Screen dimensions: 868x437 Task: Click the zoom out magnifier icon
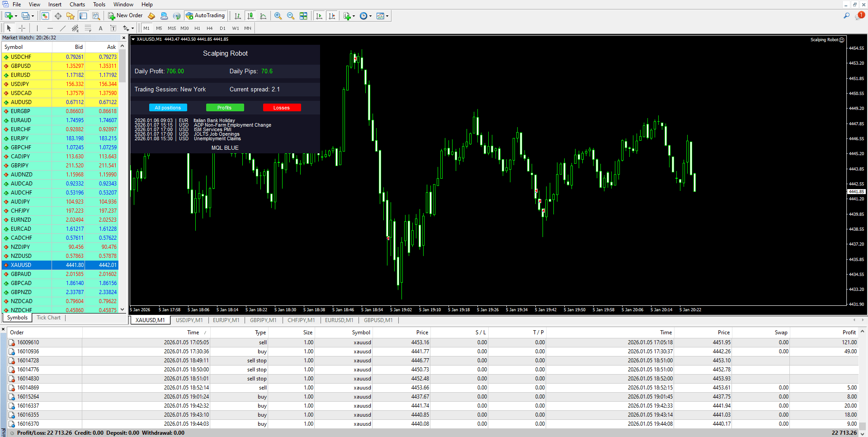pos(291,16)
